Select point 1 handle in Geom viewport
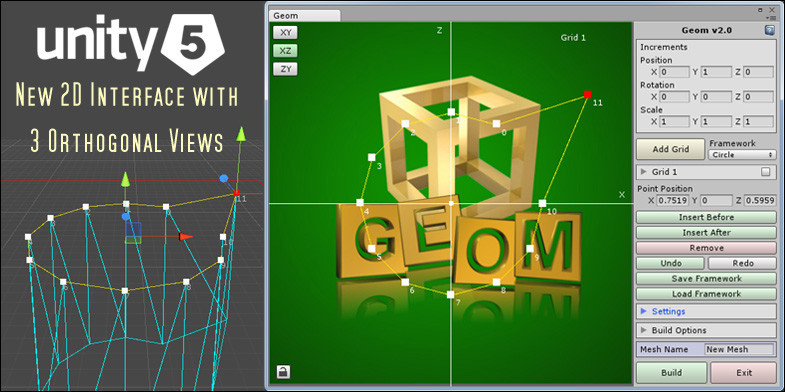Screen dimensions: 785x392 pyautogui.click(x=451, y=112)
